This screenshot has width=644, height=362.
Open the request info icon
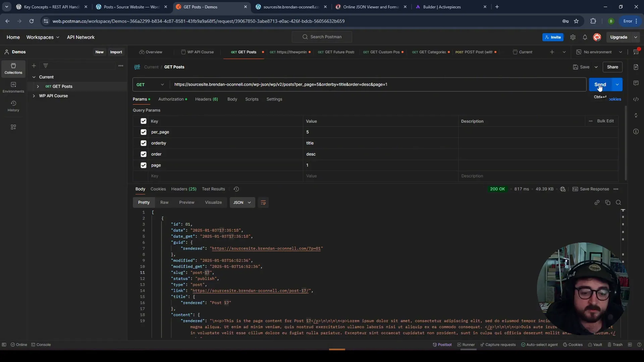tap(636, 131)
